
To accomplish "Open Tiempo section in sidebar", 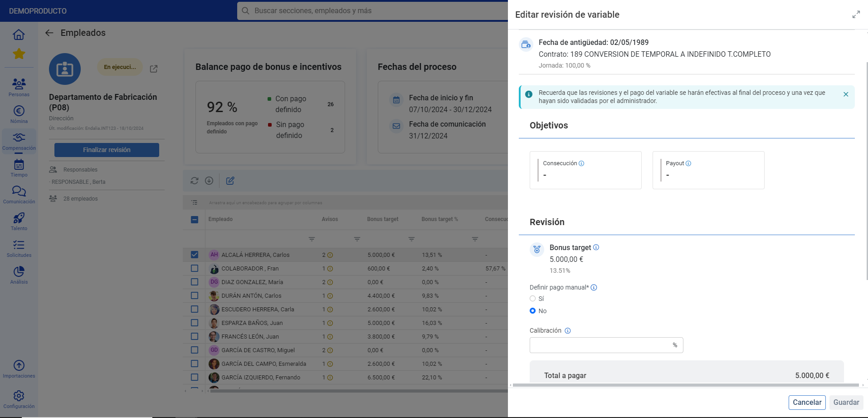I will click(19, 168).
